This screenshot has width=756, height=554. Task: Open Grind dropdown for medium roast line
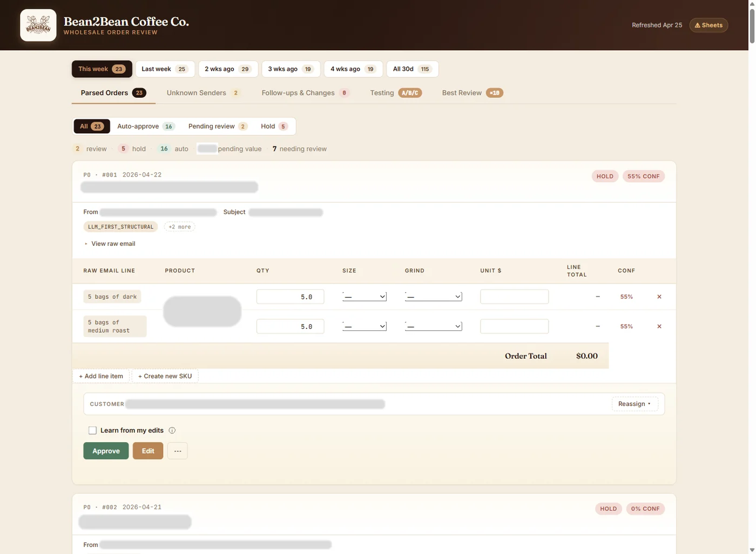click(434, 326)
